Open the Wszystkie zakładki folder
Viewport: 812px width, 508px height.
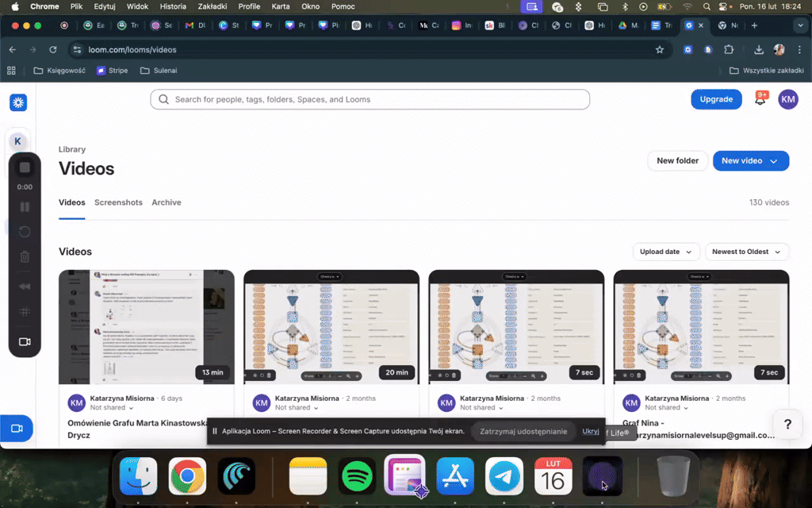(767, 71)
